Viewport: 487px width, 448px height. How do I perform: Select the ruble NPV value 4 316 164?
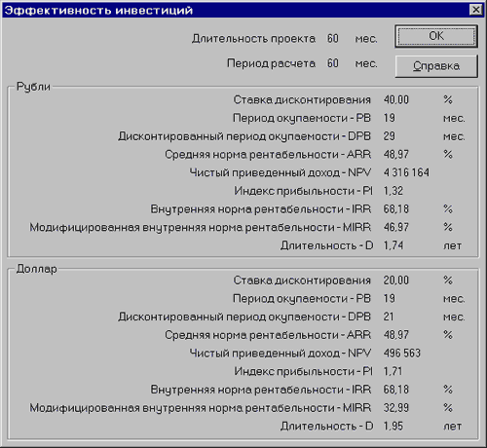406,172
